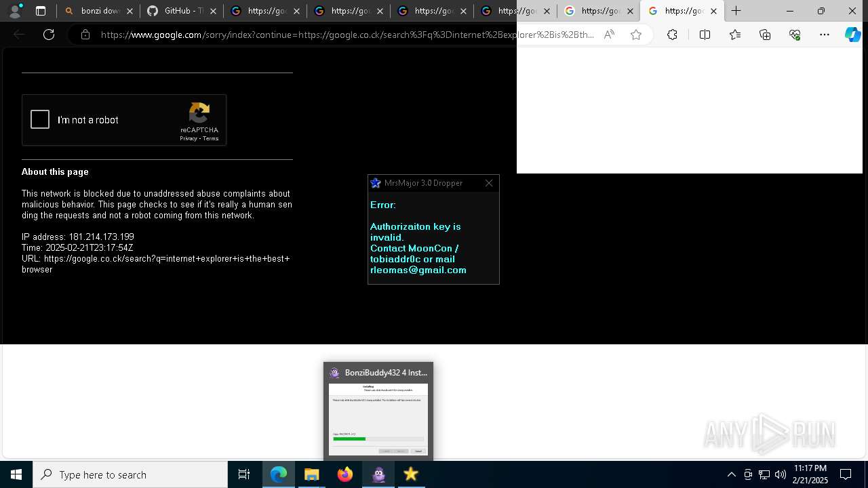Focus the address bar URL field
This screenshot has width=868, height=488.
[347, 35]
